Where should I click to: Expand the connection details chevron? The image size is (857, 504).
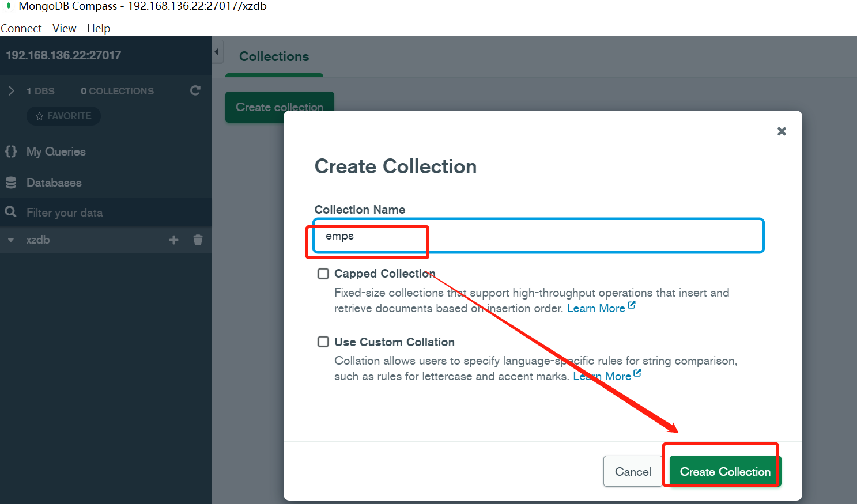(x=11, y=90)
